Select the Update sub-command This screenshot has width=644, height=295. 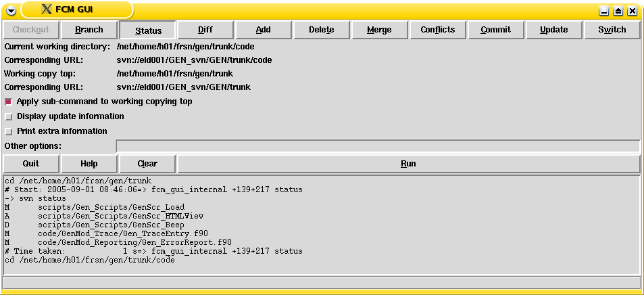tap(554, 30)
